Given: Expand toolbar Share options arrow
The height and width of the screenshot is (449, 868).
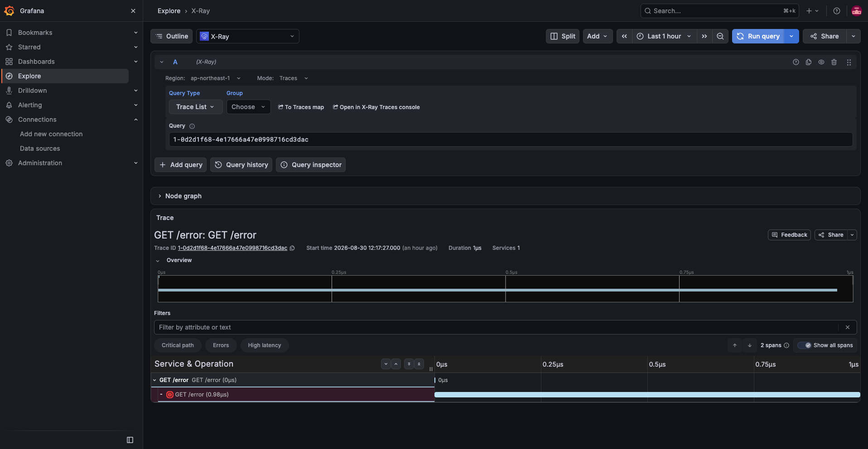Looking at the screenshot, I should pos(854,36).
